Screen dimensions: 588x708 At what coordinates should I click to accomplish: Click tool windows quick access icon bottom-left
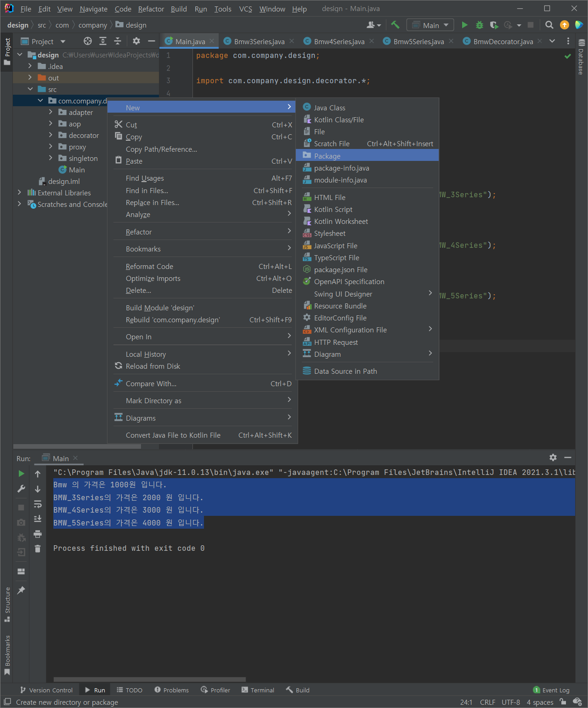point(7,702)
